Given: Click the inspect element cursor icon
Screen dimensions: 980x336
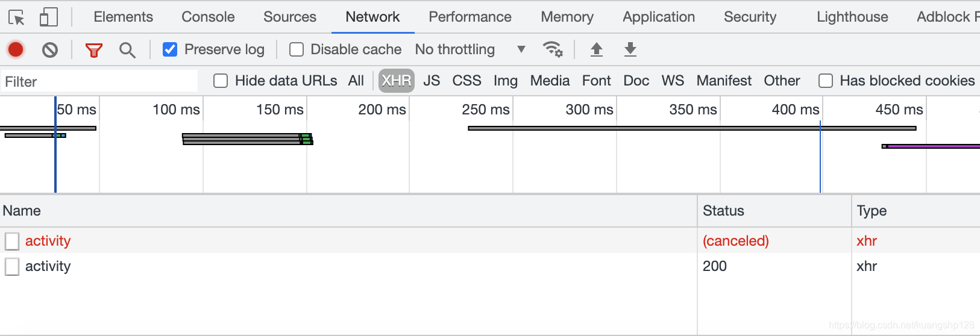Looking at the screenshot, I should 16,17.
